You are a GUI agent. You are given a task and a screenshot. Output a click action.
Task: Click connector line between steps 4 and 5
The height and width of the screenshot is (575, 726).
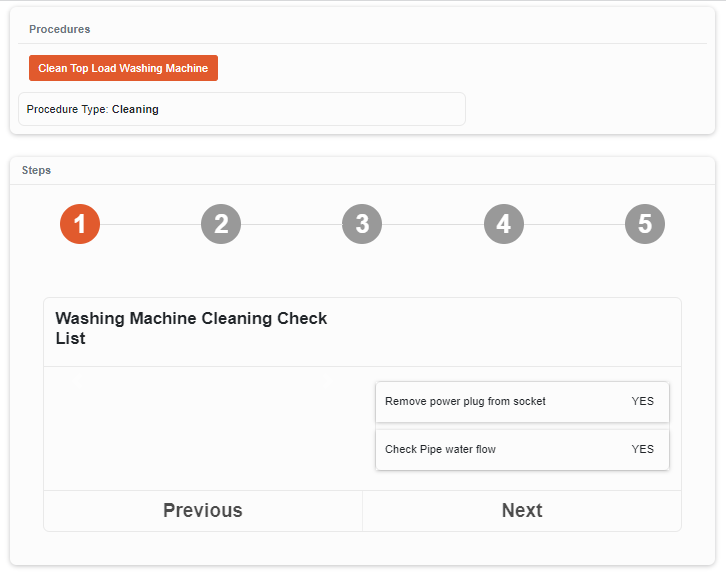pos(574,224)
